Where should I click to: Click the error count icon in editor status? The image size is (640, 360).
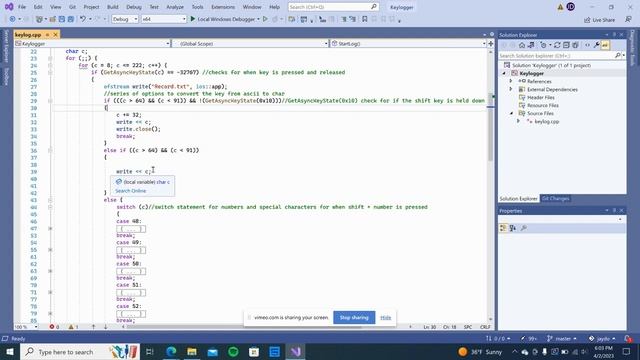[x=52, y=327]
